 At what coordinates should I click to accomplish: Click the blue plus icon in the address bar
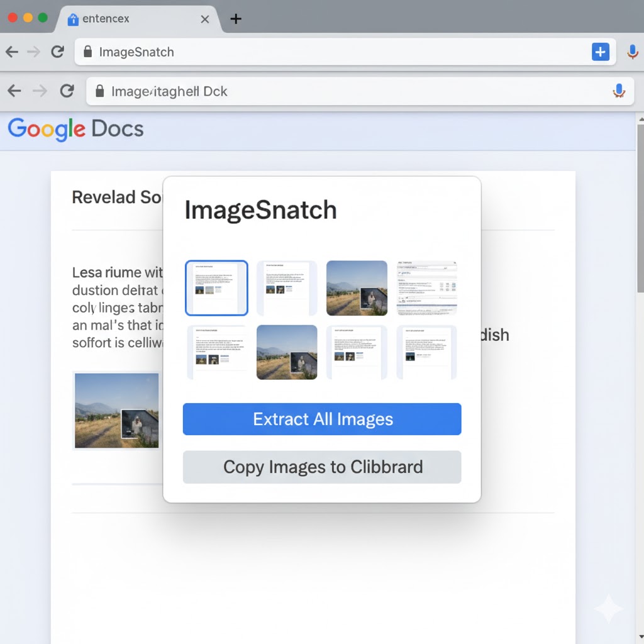coord(601,52)
